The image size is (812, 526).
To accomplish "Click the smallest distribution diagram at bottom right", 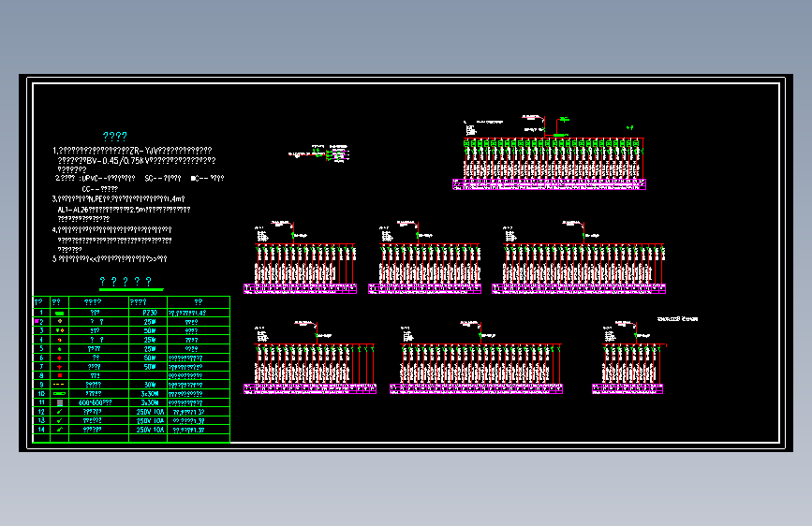I will click(627, 358).
